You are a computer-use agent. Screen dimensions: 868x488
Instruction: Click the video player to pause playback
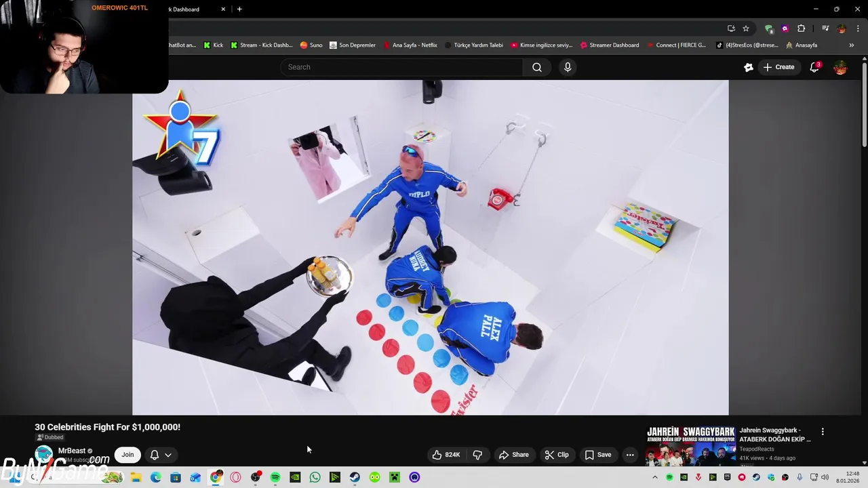(430, 247)
